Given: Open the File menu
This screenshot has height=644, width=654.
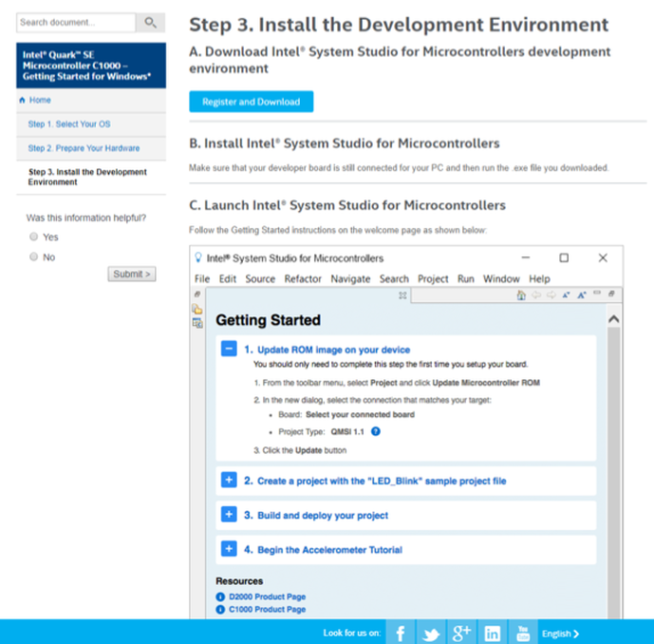Looking at the screenshot, I should pyautogui.click(x=202, y=279).
